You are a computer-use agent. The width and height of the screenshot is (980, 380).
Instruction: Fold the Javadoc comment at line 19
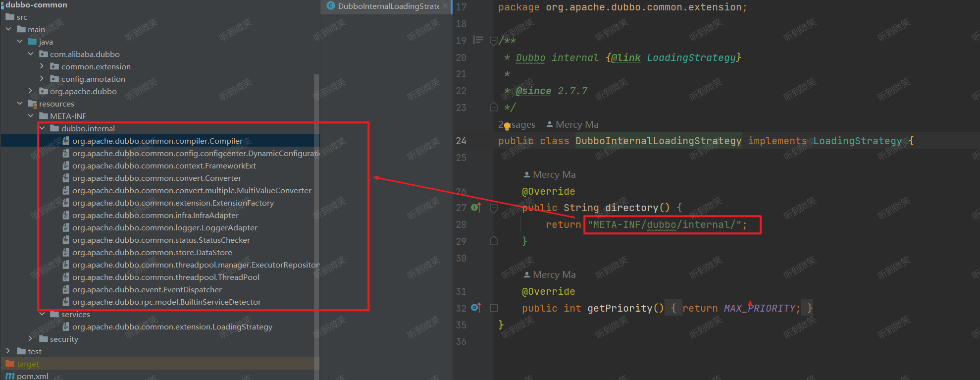point(494,41)
